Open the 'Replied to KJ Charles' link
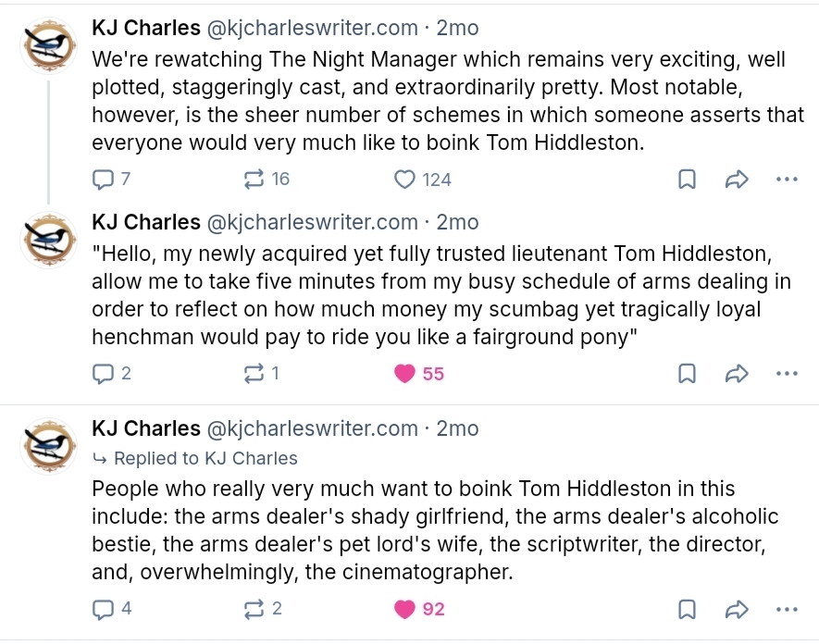This screenshot has height=644, width=819. point(205,458)
